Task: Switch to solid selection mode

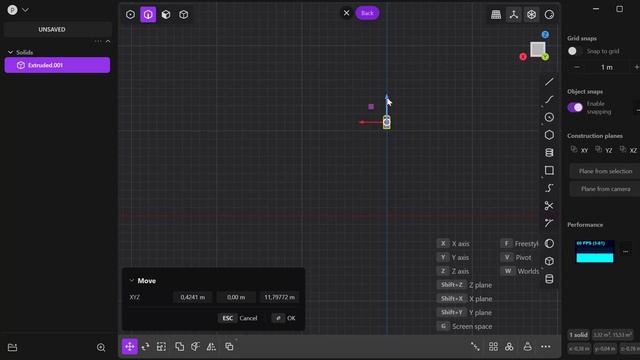Action: coord(184,15)
